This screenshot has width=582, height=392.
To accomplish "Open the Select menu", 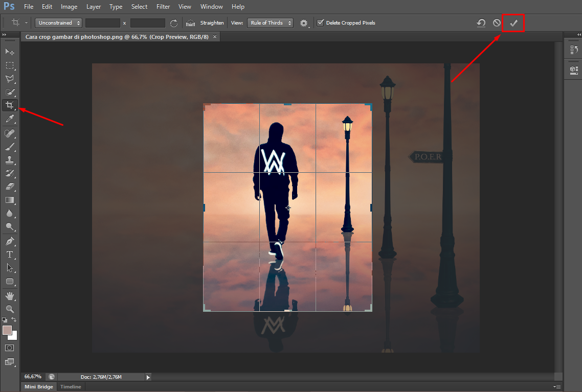I will 139,7.
